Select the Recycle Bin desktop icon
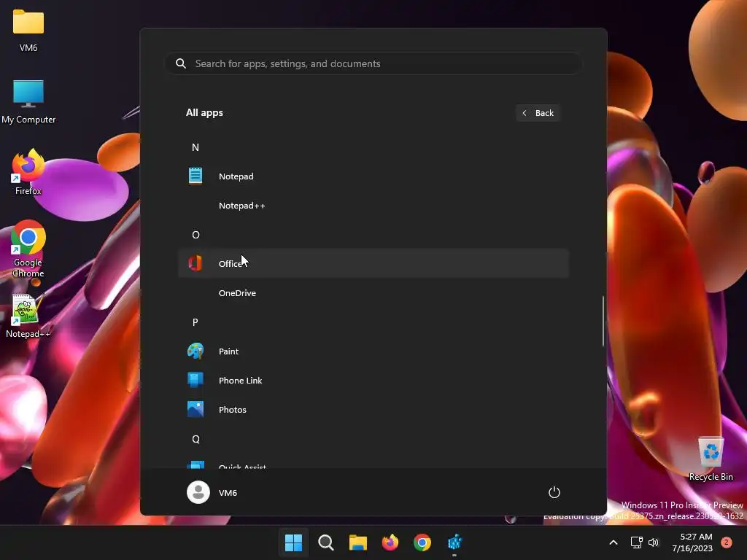Screen dimensions: 747x560 [x=711, y=459]
